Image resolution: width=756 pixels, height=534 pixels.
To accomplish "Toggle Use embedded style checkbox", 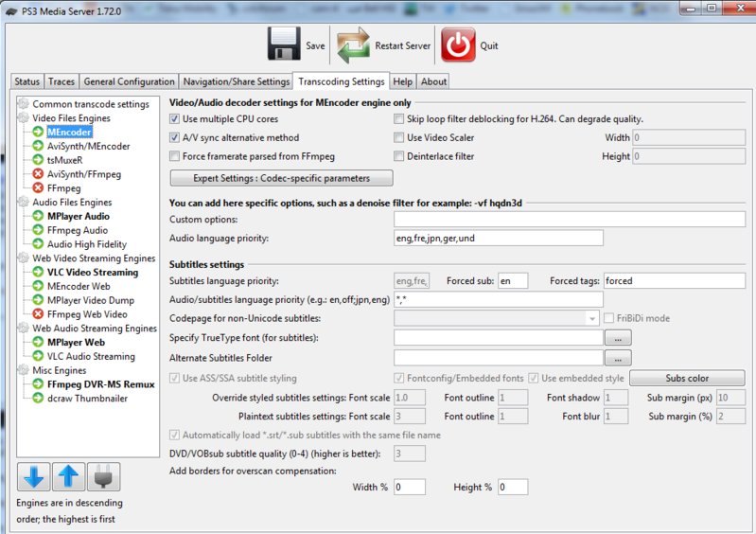I will 534,378.
